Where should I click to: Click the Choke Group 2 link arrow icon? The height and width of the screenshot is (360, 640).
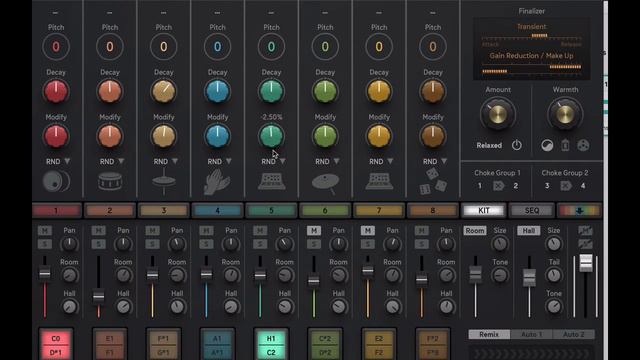566,186
